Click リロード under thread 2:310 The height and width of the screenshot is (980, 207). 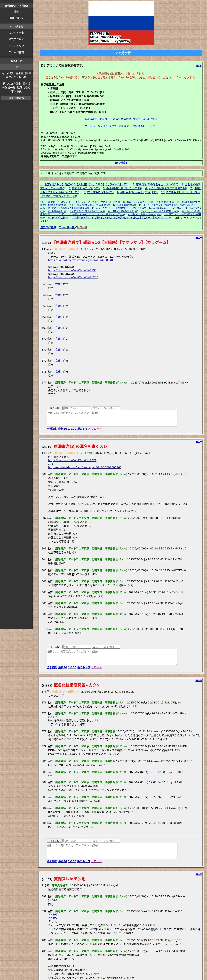click(x=96, y=667)
